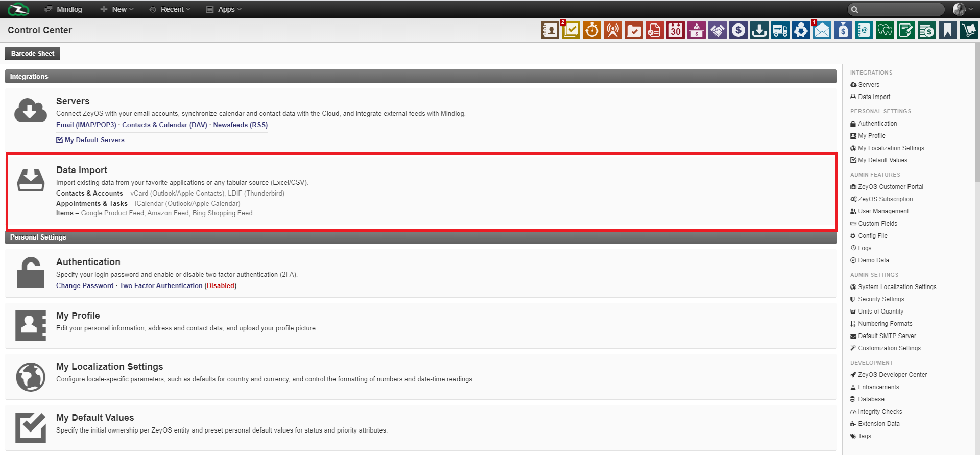Open the hand truck cart icon
980x455 pixels.
click(968, 31)
